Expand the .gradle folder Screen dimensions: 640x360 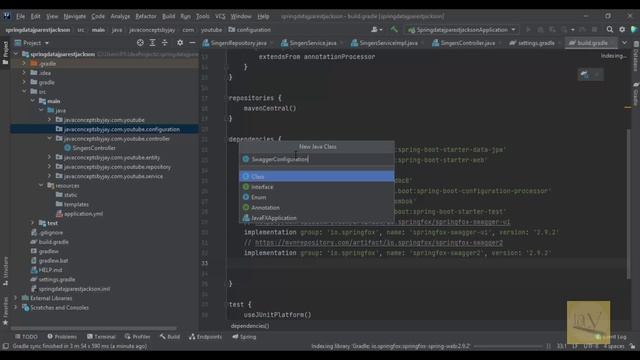coord(24,63)
